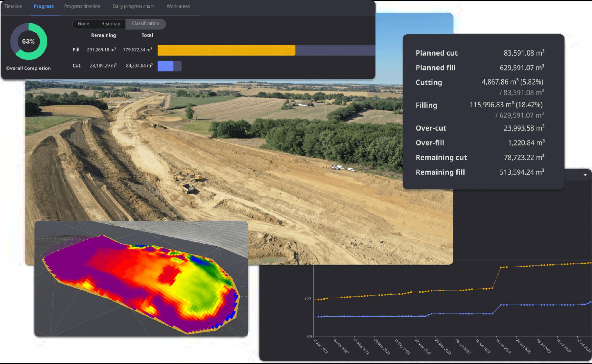Switch to the Timeline tab
Screen dimensions: 592x364
(13, 6)
